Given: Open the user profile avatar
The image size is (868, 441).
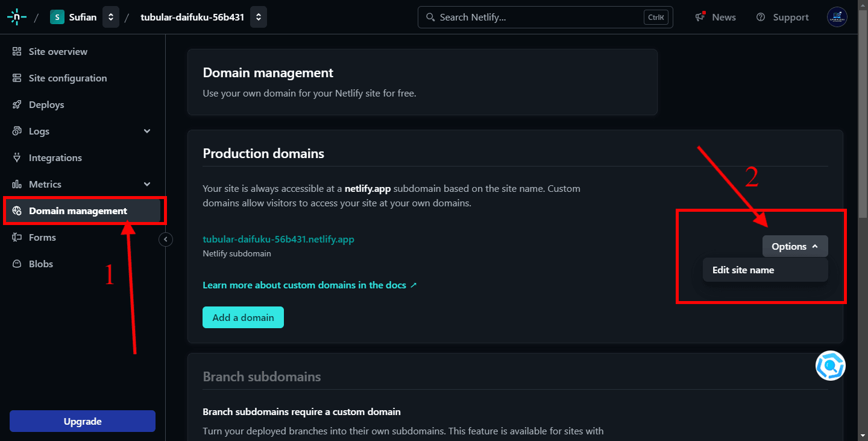Looking at the screenshot, I should point(837,17).
